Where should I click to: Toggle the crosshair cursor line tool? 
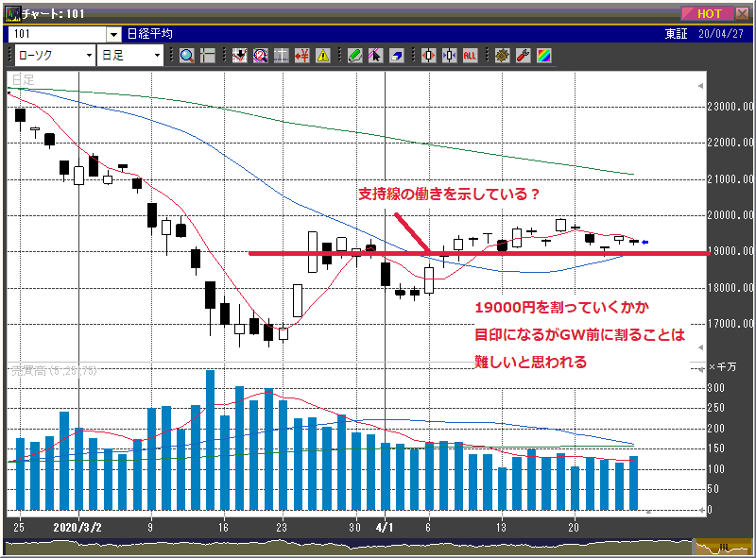click(208, 56)
